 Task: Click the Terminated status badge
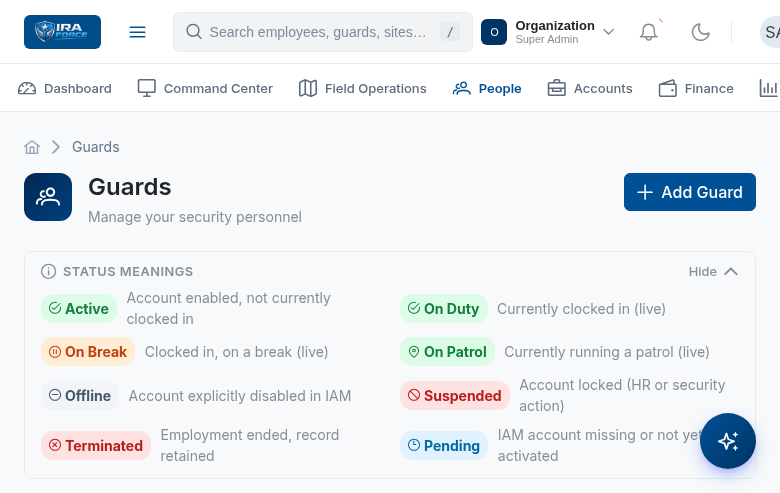pos(96,445)
